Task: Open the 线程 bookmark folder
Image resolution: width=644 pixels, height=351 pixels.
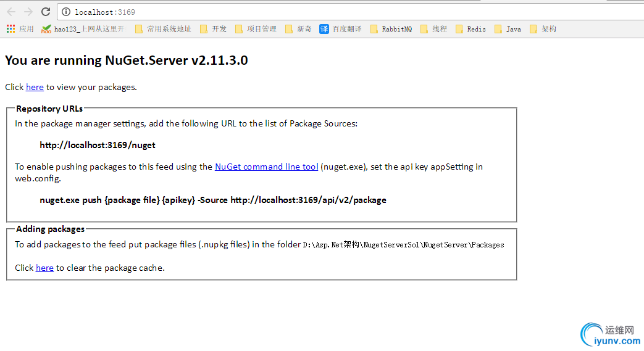Action: [x=433, y=29]
